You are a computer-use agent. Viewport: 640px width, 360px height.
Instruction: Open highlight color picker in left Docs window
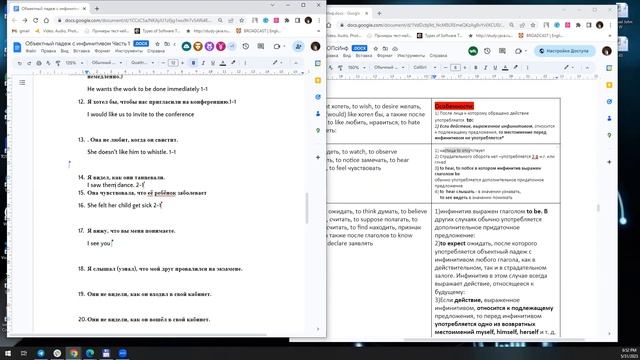(x=233, y=63)
